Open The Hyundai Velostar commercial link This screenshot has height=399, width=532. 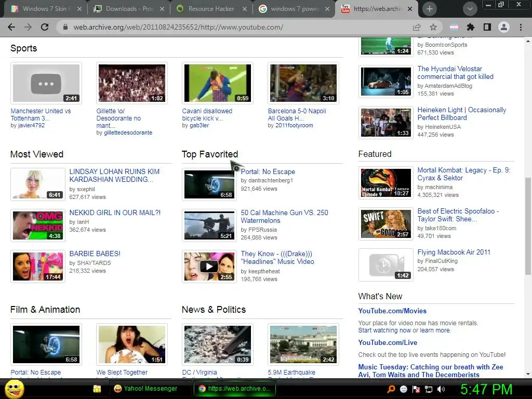coord(455,73)
